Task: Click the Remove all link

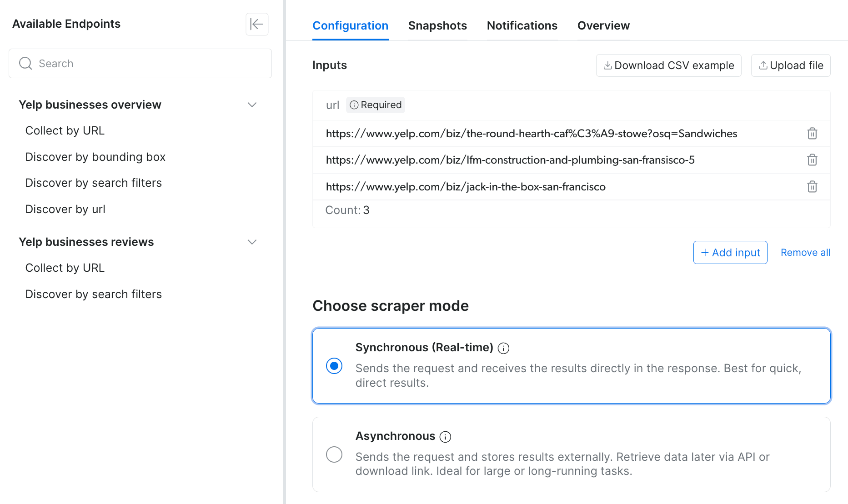Action: coord(806,253)
